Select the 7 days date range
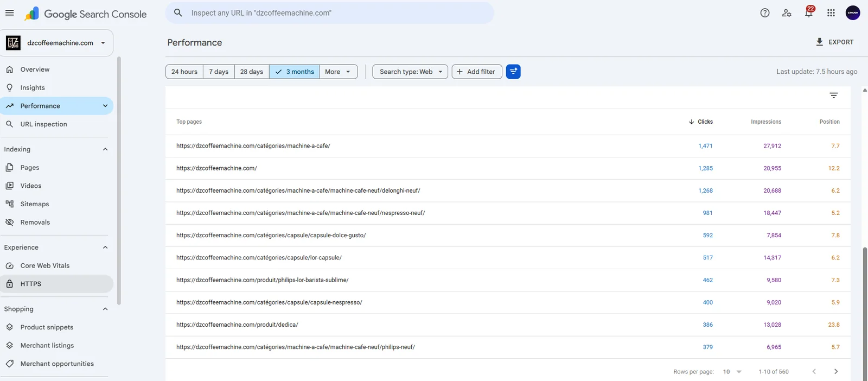The image size is (868, 381). click(219, 72)
